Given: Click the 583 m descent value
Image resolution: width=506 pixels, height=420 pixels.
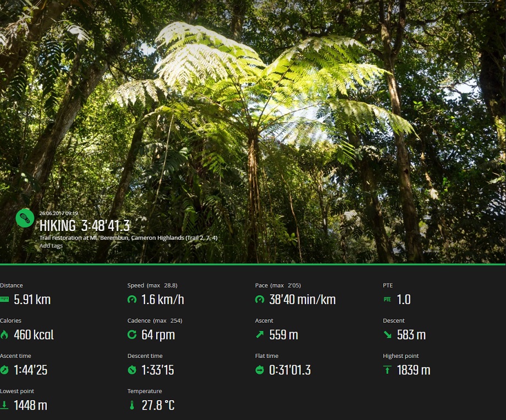Looking at the screenshot, I should click(411, 335).
